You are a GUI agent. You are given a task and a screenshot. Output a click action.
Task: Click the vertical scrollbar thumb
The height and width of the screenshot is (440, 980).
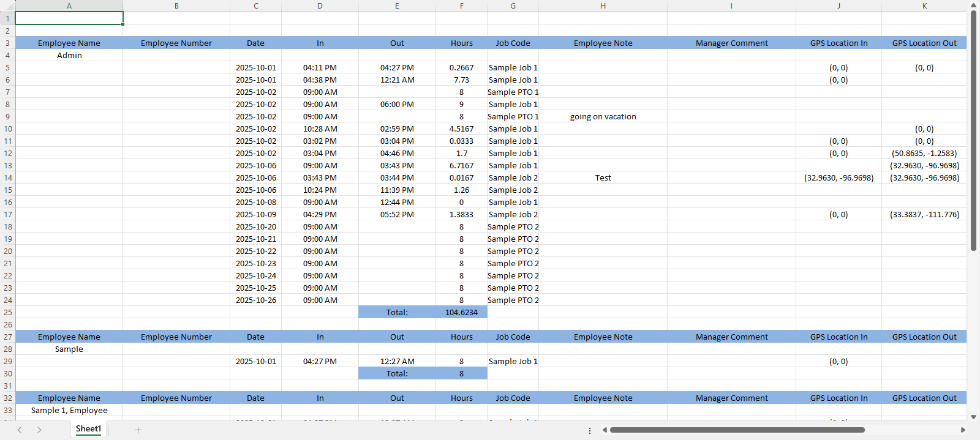click(973, 130)
